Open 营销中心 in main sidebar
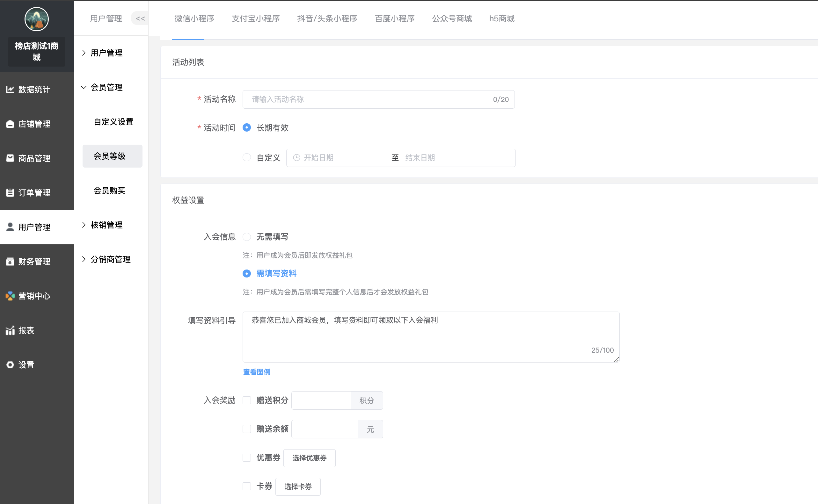The height and width of the screenshot is (504, 818). [x=37, y=296]
